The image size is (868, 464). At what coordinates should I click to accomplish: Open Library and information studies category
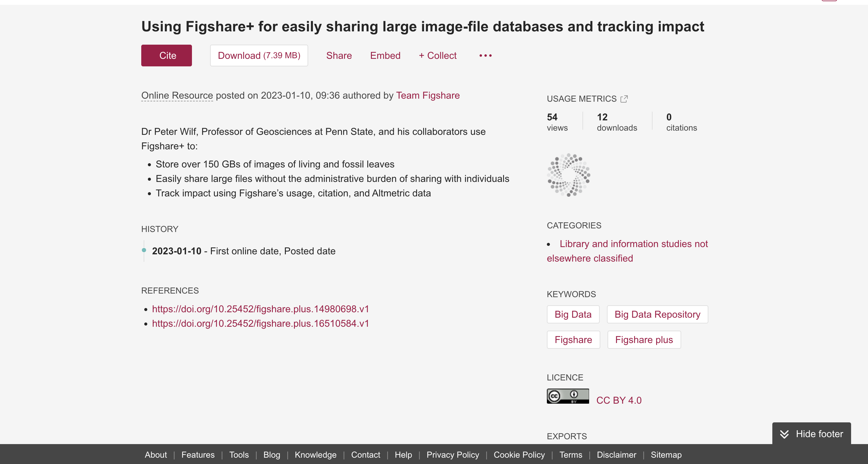click(633, 244)
